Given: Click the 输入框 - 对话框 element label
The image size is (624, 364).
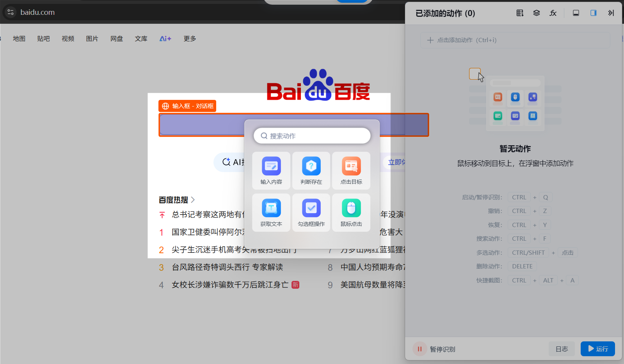Looking at the screenshot, I should click(187, 106).
